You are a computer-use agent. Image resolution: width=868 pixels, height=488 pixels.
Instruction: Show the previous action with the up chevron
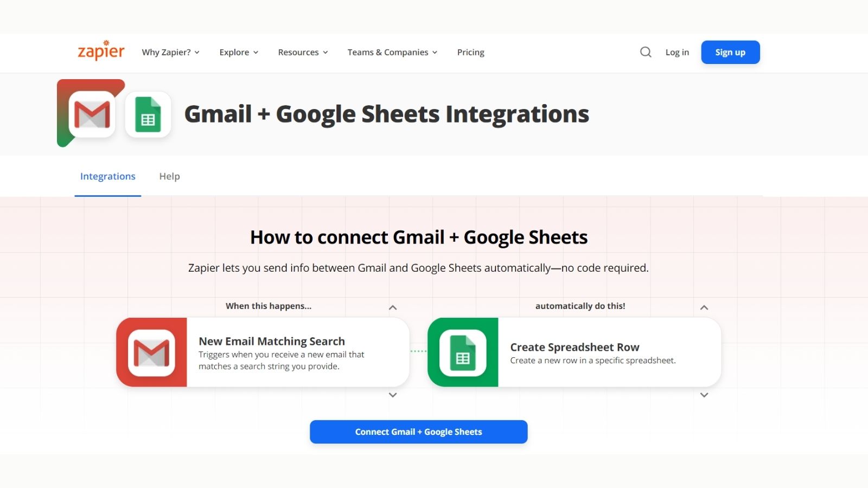(704, 307)
